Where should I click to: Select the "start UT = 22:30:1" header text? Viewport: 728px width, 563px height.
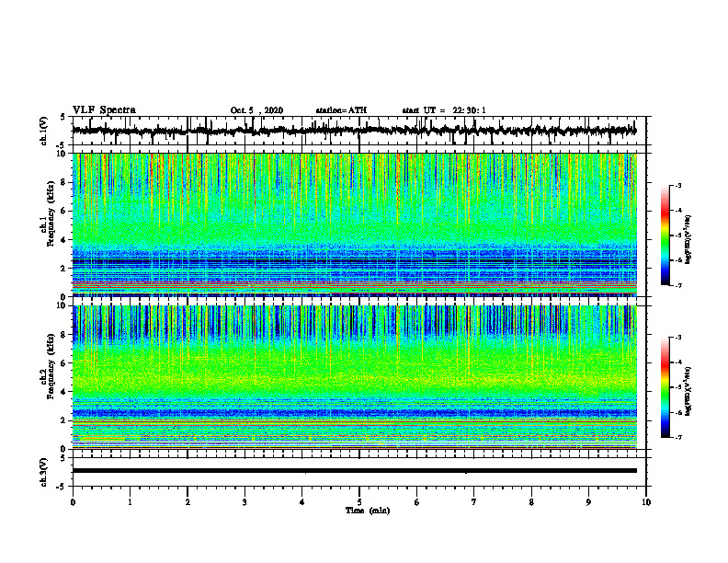click(444, 110)
